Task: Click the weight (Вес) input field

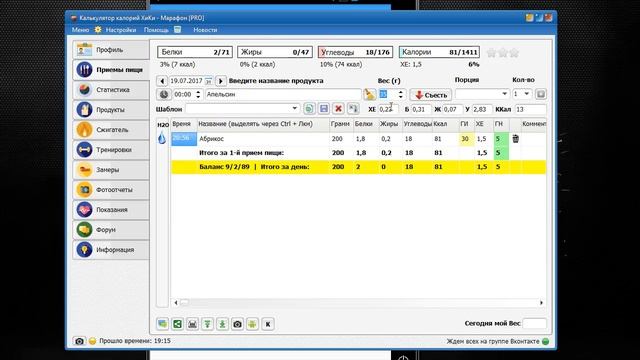Action: (387, 94)
